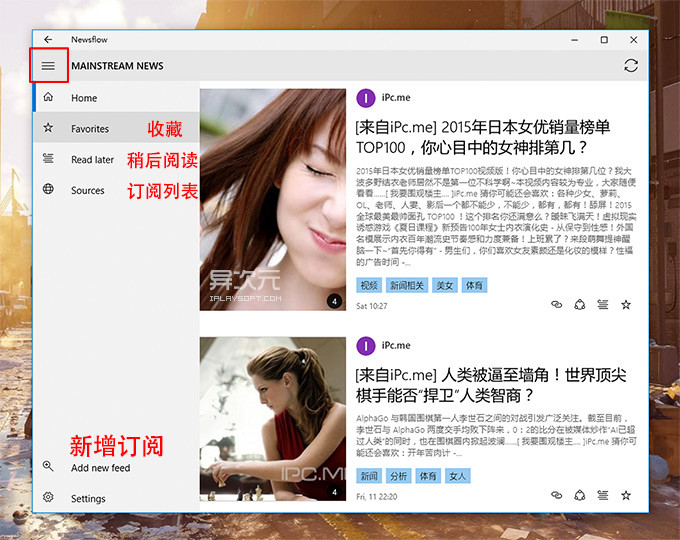
Task: Click Add new feed
Action: tap(100, 468)
